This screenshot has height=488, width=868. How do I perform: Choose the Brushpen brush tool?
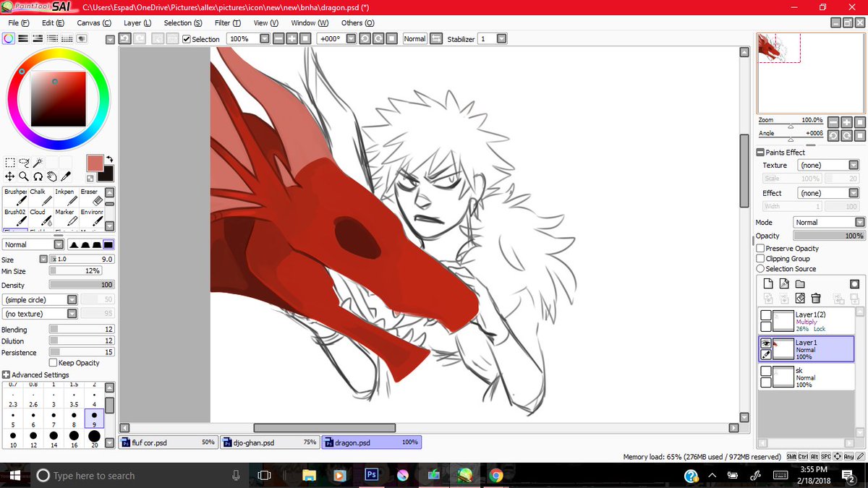coord(15,197)
